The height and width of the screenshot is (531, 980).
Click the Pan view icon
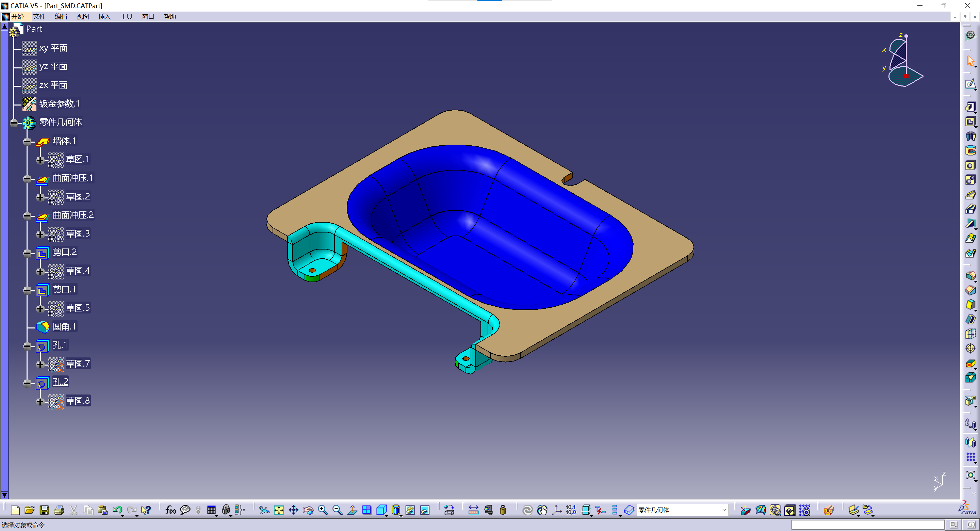(293, 510)
